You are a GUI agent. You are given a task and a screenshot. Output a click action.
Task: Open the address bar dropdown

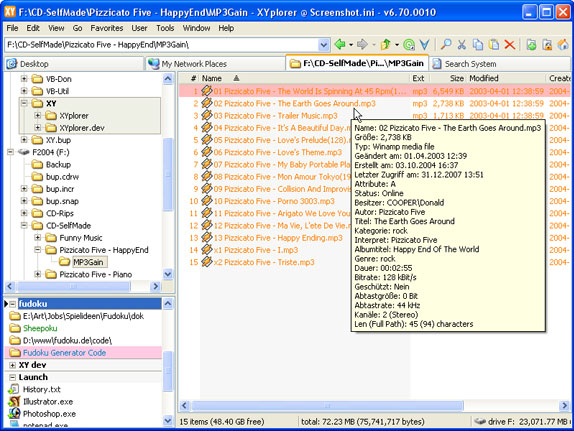point(323,45)
